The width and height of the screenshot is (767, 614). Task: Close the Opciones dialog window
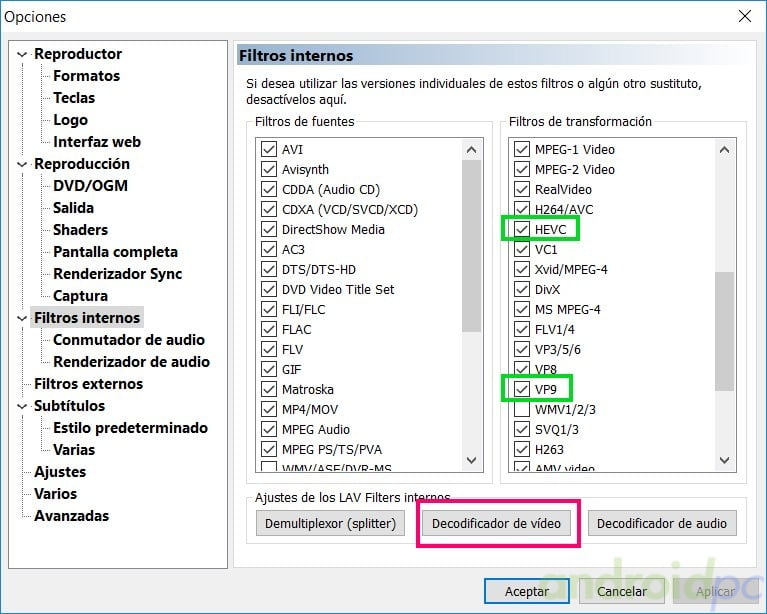click(744, 16)
